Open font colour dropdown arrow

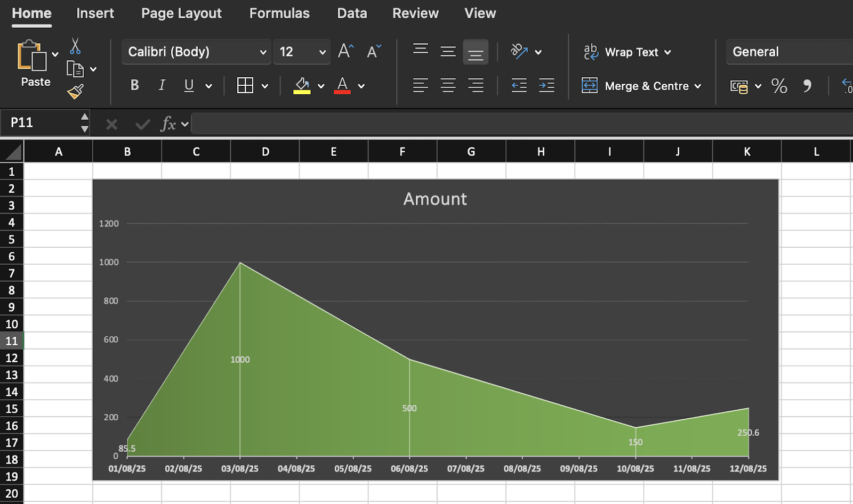(361, 86)
